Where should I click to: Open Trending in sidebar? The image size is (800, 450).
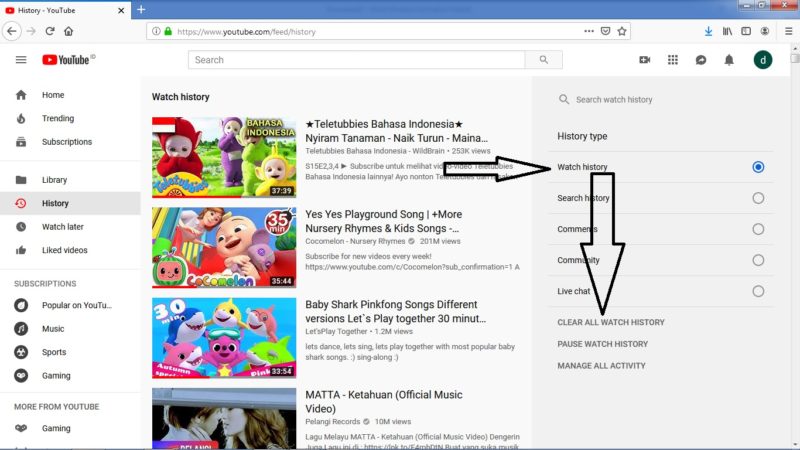pos(70,118)
